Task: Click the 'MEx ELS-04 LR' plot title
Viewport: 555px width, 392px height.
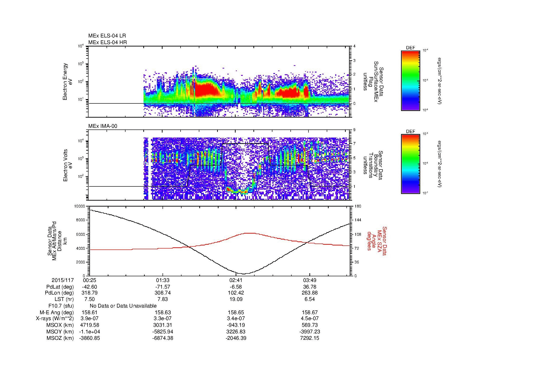Action: click(x=107, y=36)
